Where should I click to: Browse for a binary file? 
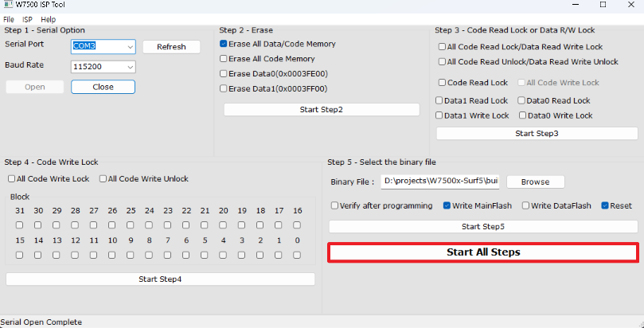(535, 182)
